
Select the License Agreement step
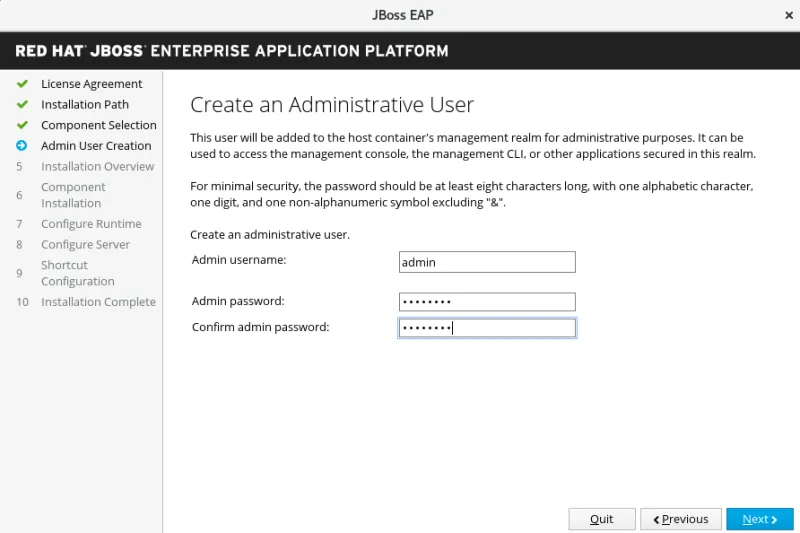[92, 84]
